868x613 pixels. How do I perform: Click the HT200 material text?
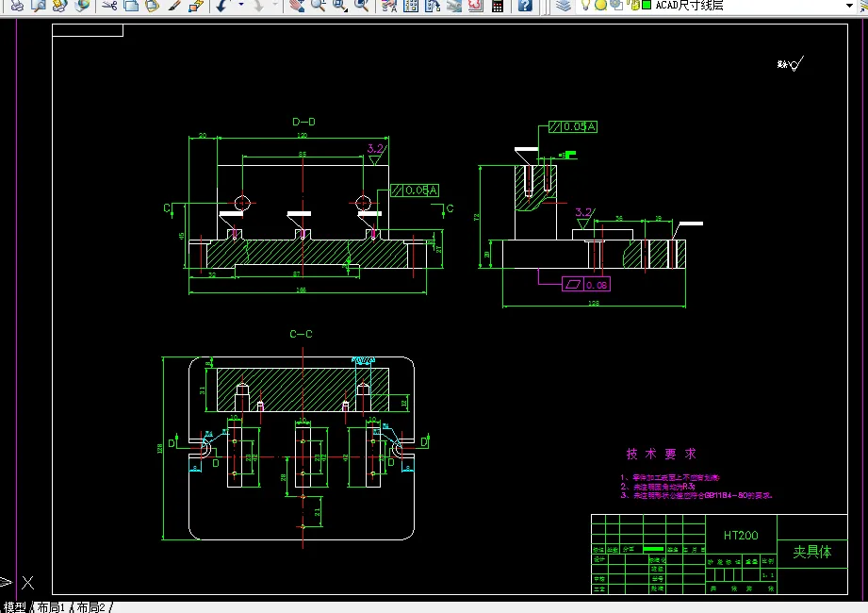(x=741, y=536)
